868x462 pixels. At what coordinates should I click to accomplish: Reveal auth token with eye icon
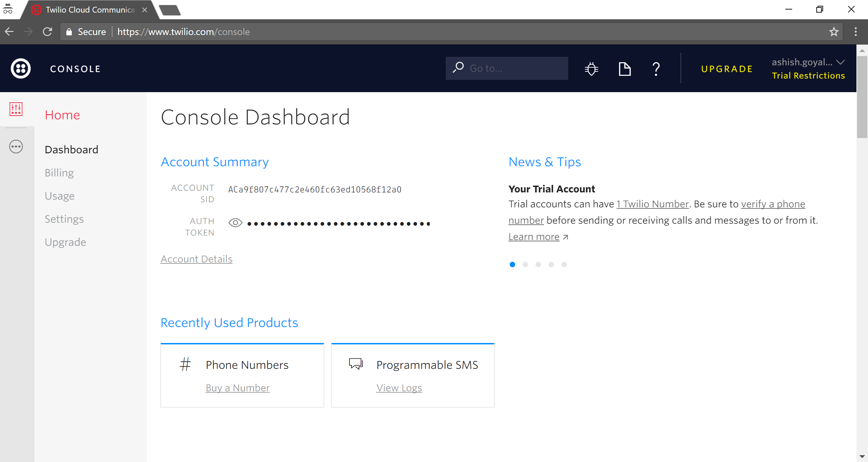point(235,223)
